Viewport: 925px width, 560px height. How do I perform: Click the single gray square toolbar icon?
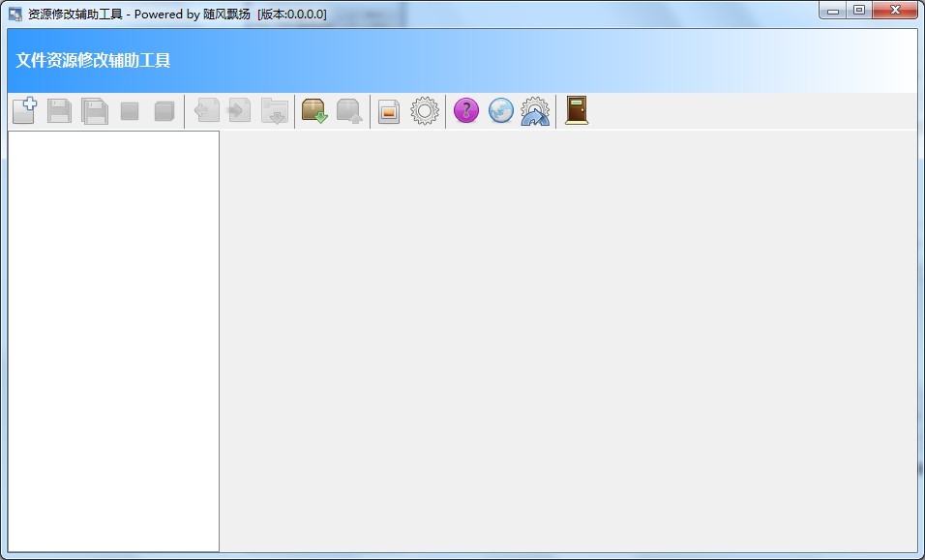(x=129, y=111)
